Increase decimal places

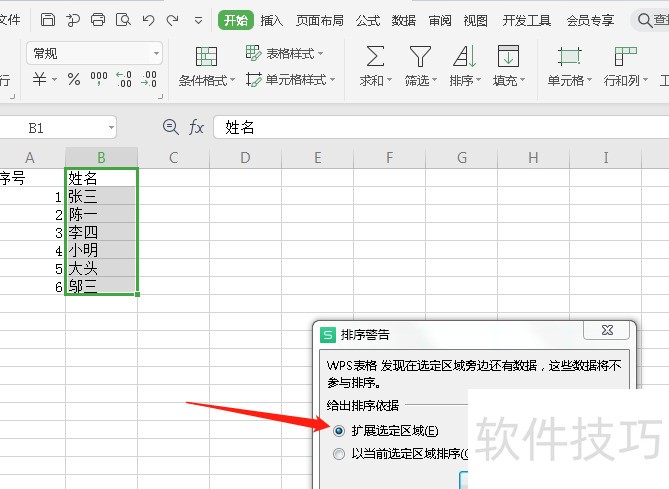coord(124,79)
